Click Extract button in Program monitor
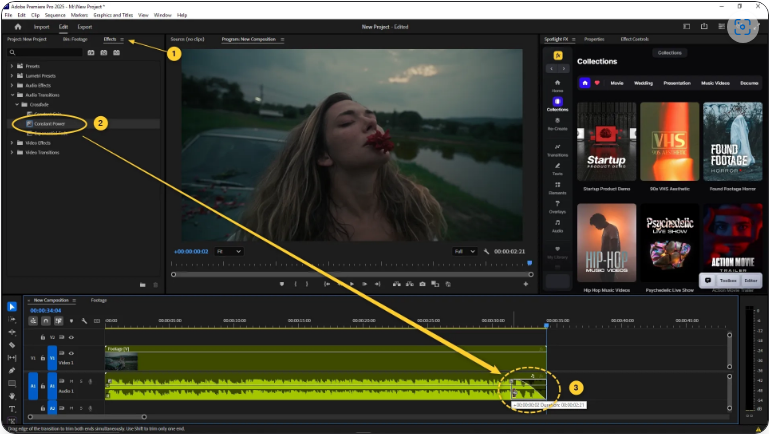 410,284
